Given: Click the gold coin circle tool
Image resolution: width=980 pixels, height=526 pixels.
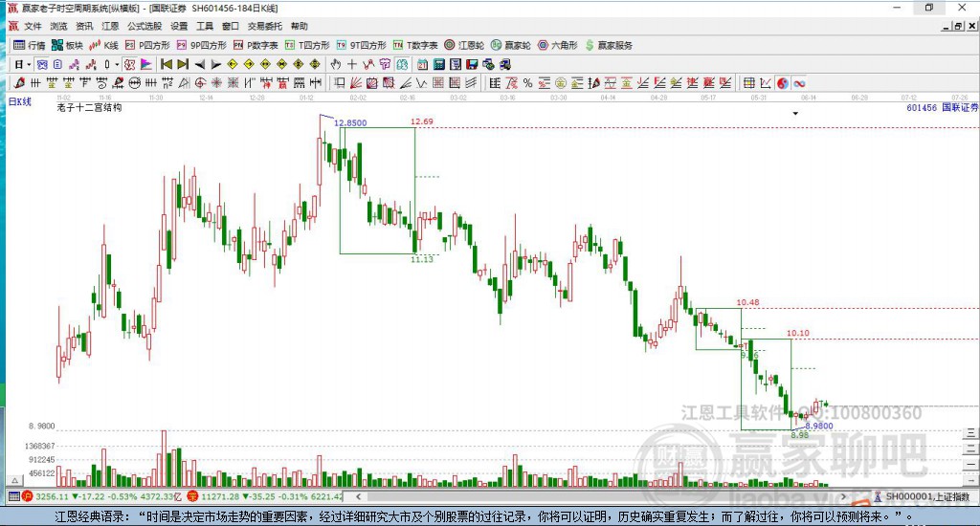Looking at the screenshot, I should click(561, 83).
